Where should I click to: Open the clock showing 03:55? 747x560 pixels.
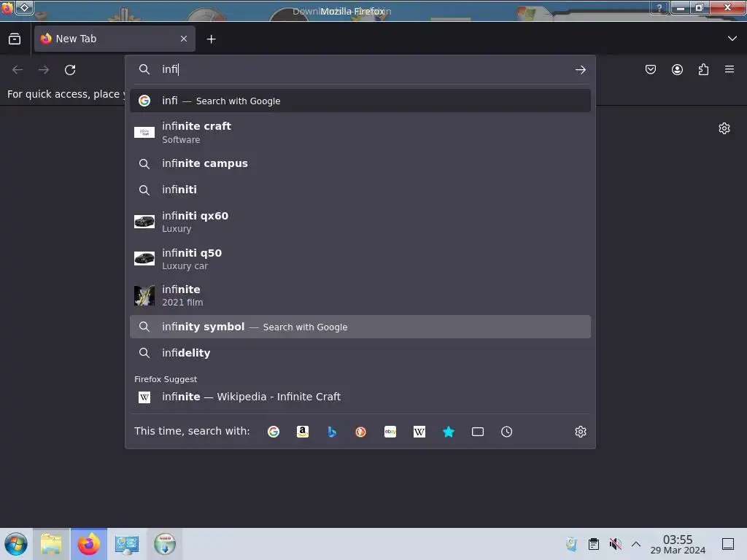click(678, 544)
